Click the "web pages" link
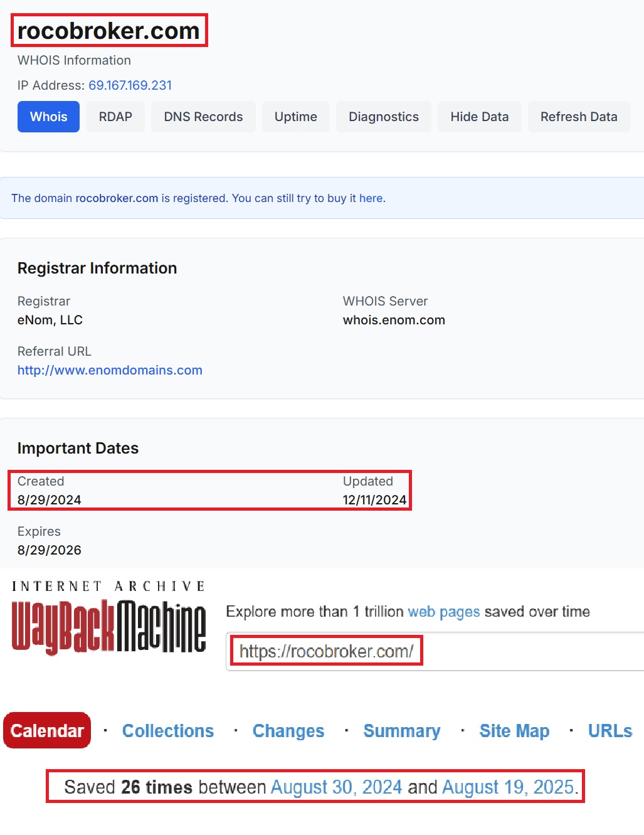644x835 pixels. click(x=443, y=612)
